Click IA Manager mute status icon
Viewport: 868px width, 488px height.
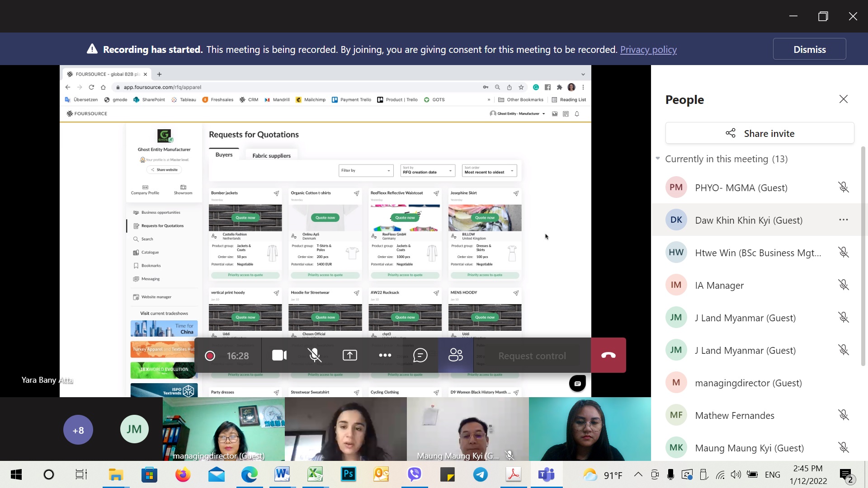pos(844,285)
